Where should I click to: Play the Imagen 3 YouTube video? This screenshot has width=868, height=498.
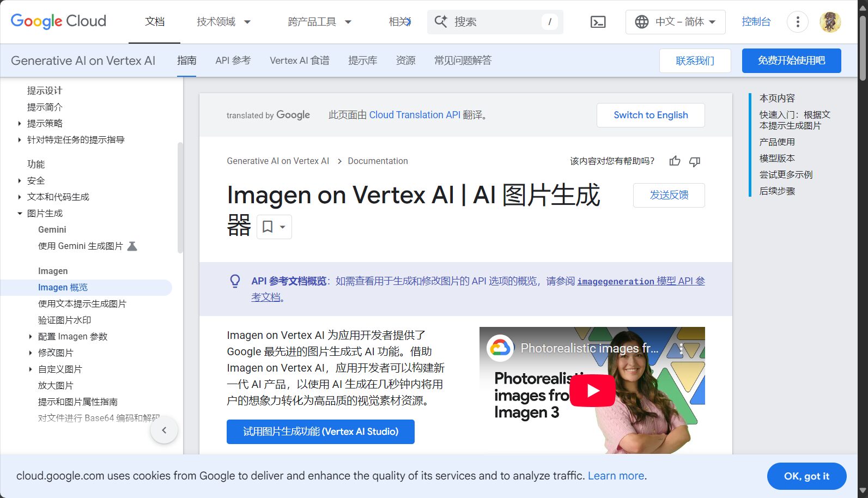[x=592, y=391]
